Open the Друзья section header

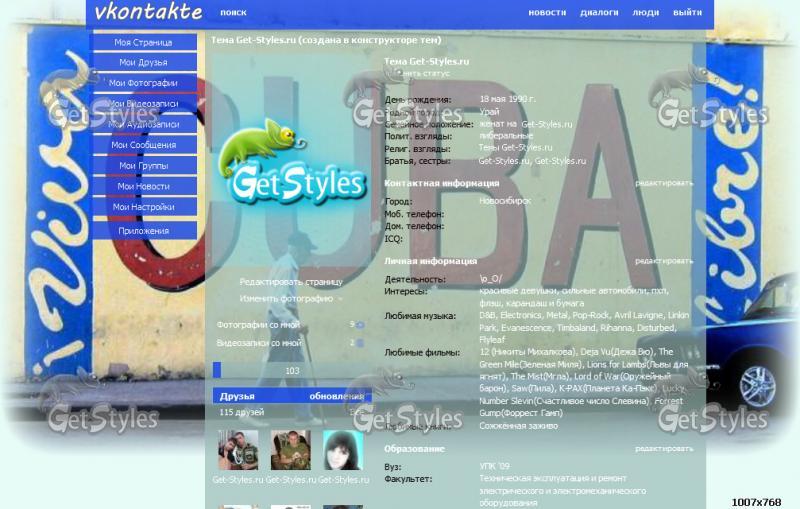(x=237, y=396)
